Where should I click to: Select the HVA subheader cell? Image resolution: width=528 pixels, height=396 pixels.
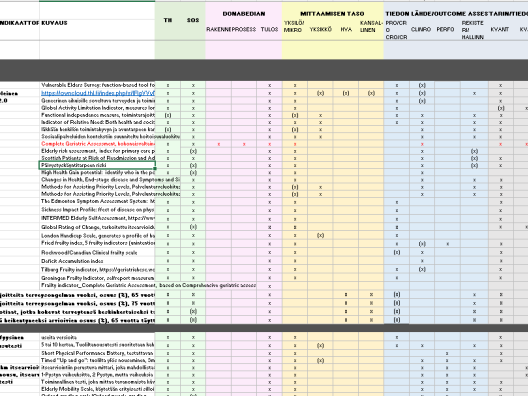pos(346,30)
